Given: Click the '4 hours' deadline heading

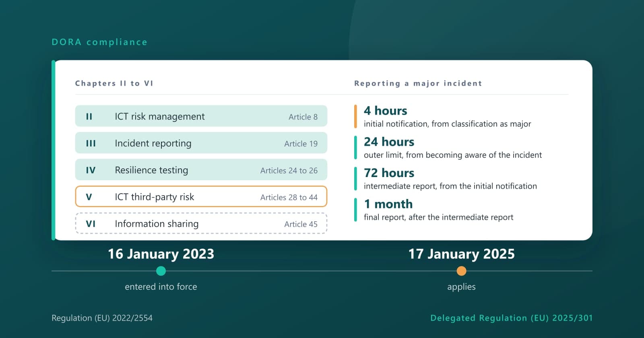Looking at the screenshot, I should coord(386,111).
